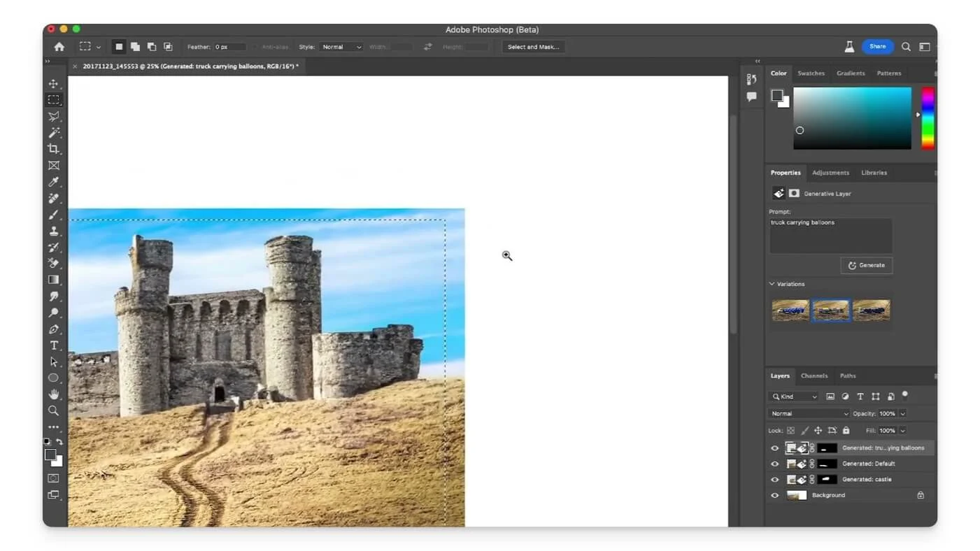
Task: Hide the Background layer
Action: coord(774,495)
